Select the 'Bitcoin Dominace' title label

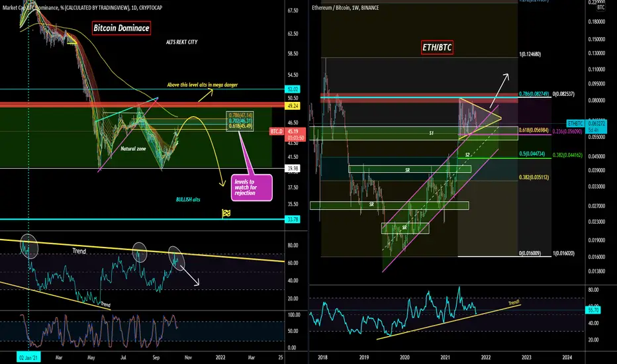tap(121, 28)
